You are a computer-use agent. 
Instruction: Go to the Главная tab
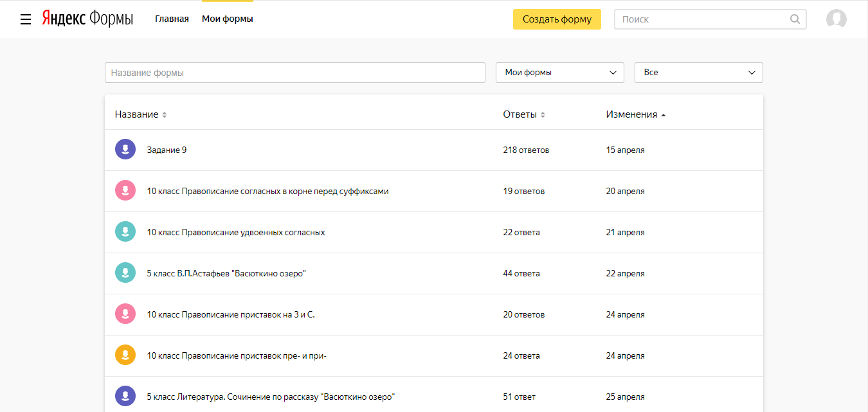click(172, 19)
